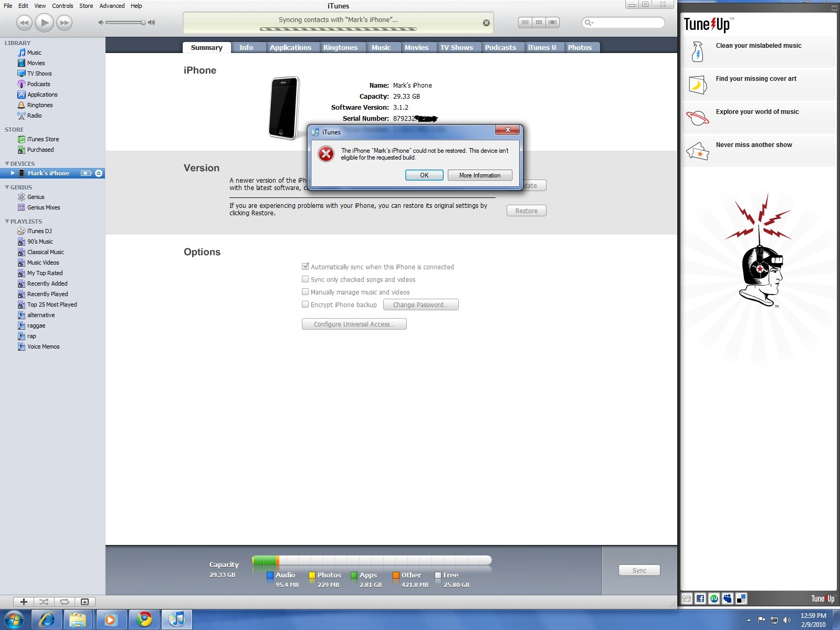Open Podcasts in sidebar

[x=38, y=84]
